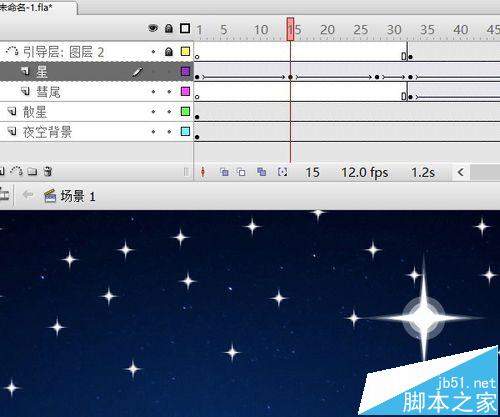Click modify onion markers icon

282,172
